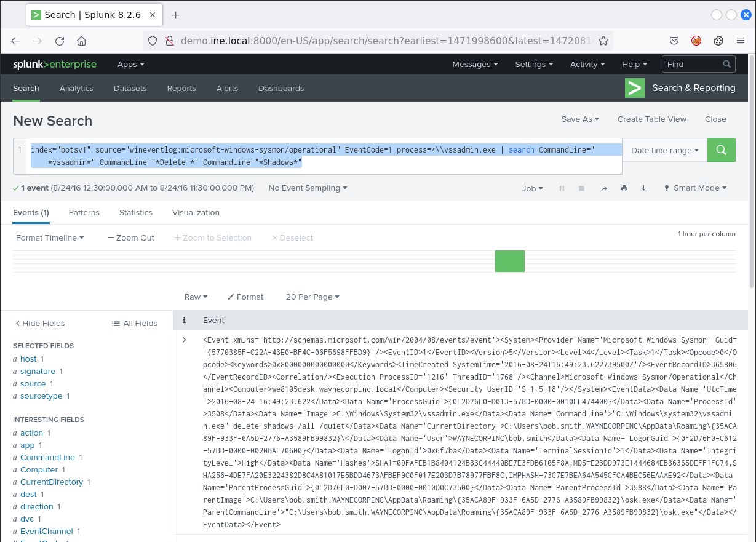Click the green search magnifier button
The height and width of the screenshot is (542, 756).
pyautogui.click(x=722, y=150)
